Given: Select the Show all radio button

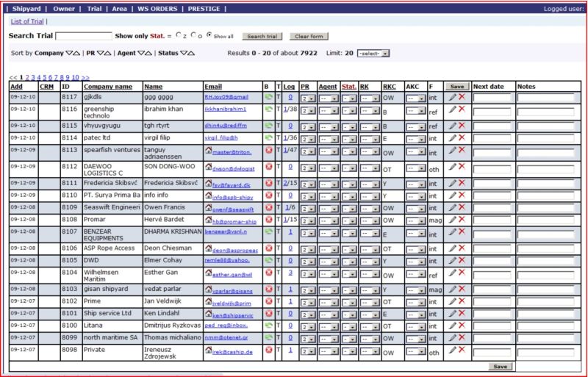Looking at the screenshot, I should 209,35.
